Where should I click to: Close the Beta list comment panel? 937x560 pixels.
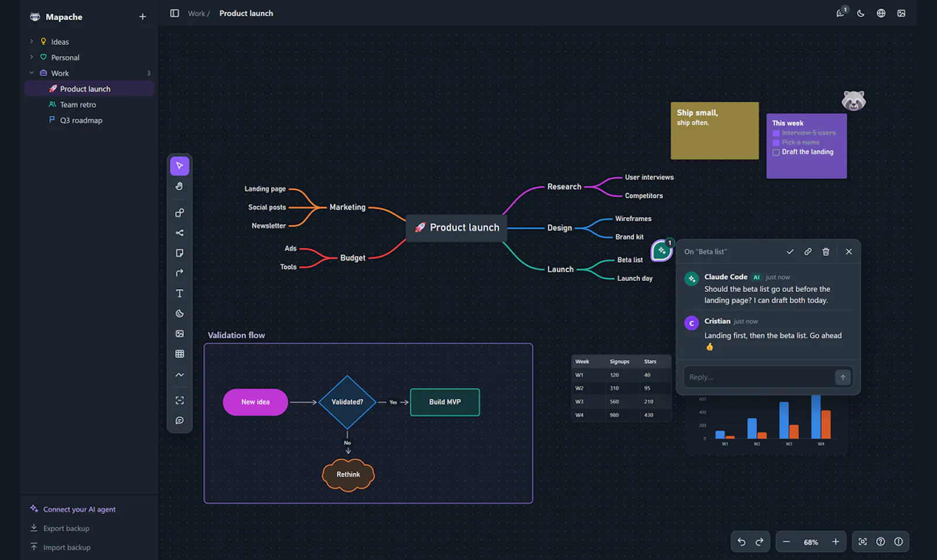pos(849,252)
